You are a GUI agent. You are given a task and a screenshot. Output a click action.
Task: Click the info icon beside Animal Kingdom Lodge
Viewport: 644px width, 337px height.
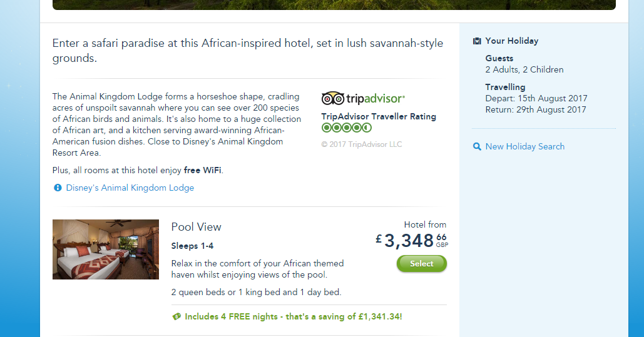click(x=58, y=188)
